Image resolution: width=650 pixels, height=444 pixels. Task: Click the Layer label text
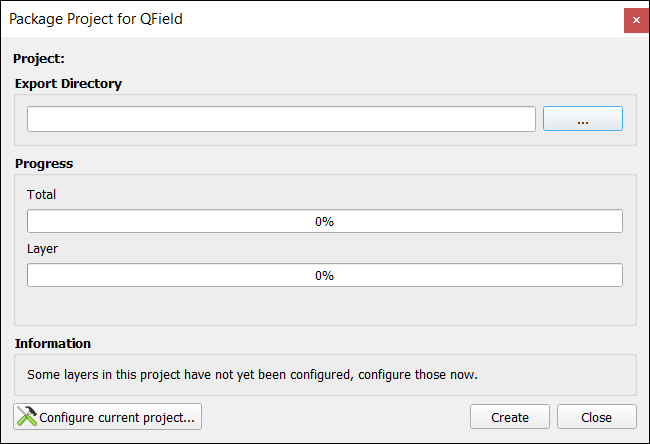tap(42, 249)
